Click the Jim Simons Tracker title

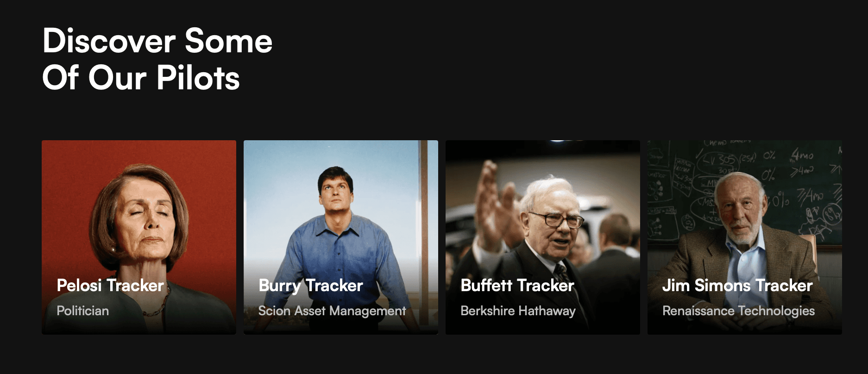tap(737, 285)
